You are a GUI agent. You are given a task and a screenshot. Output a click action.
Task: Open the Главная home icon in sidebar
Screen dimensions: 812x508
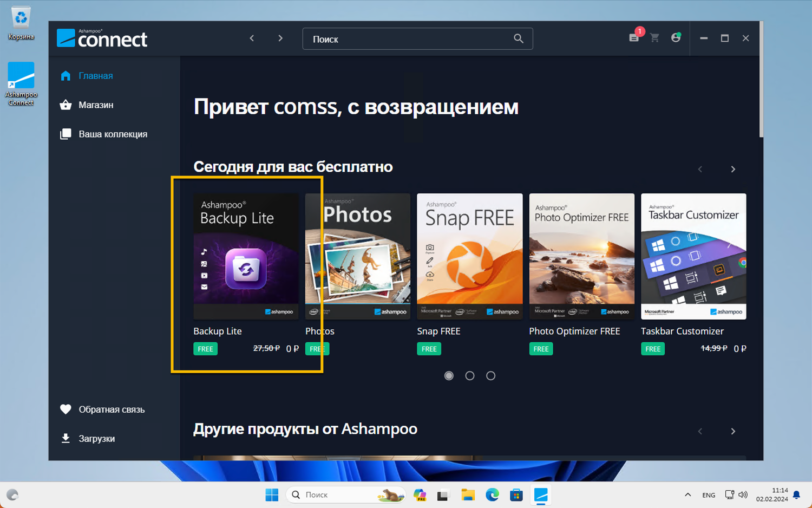(66, 76)
